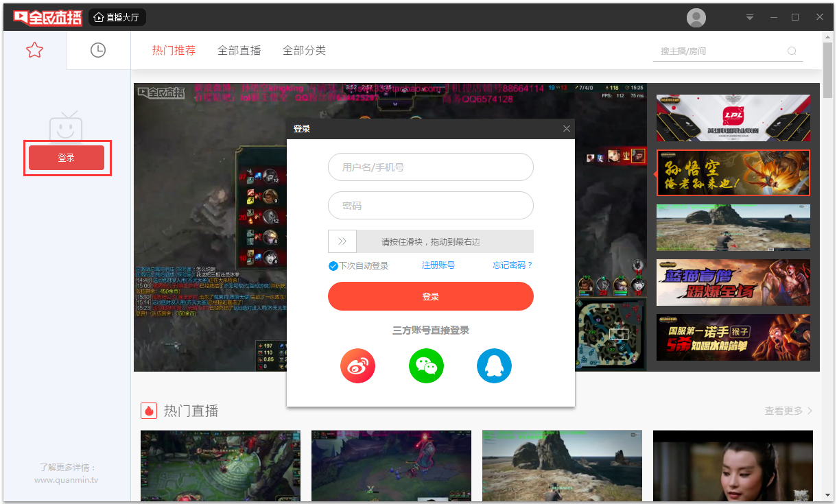Select the QQ penguin login icon

tap(494, 366)
